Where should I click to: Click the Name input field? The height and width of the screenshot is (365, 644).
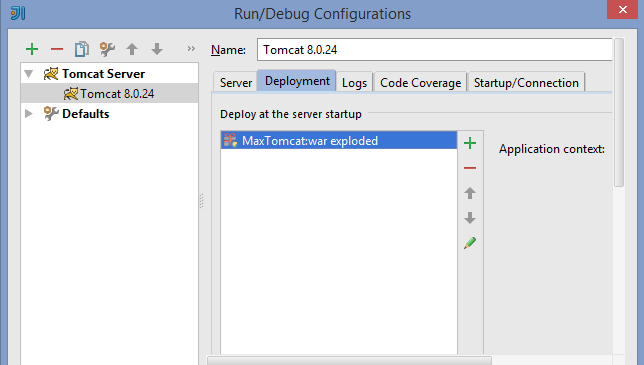pos(435,50)
